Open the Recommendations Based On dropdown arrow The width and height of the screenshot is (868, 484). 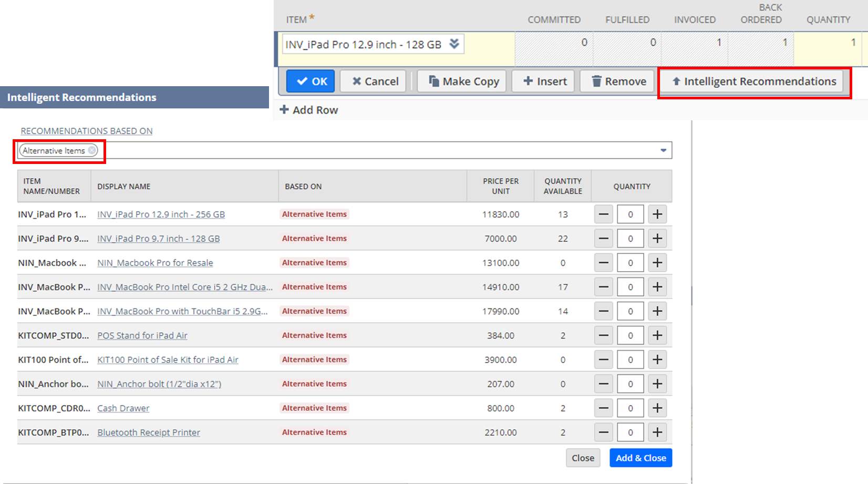[663, 150]
